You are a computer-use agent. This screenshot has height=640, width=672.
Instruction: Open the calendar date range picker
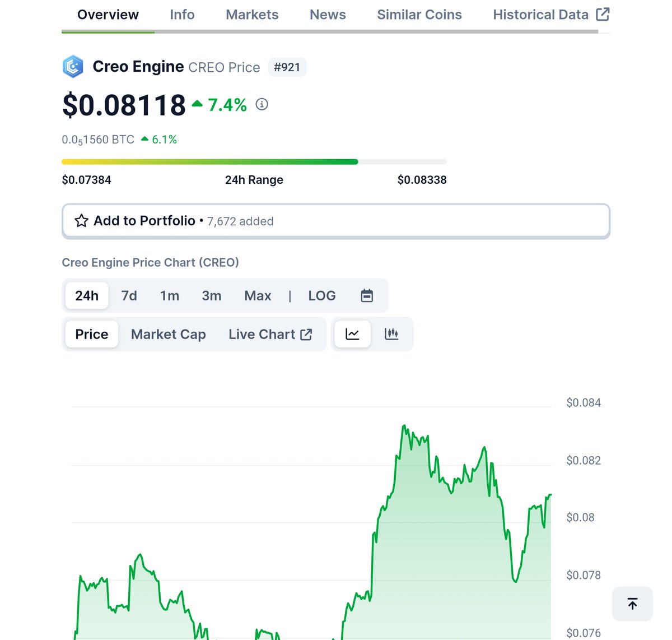coord(367,296)
